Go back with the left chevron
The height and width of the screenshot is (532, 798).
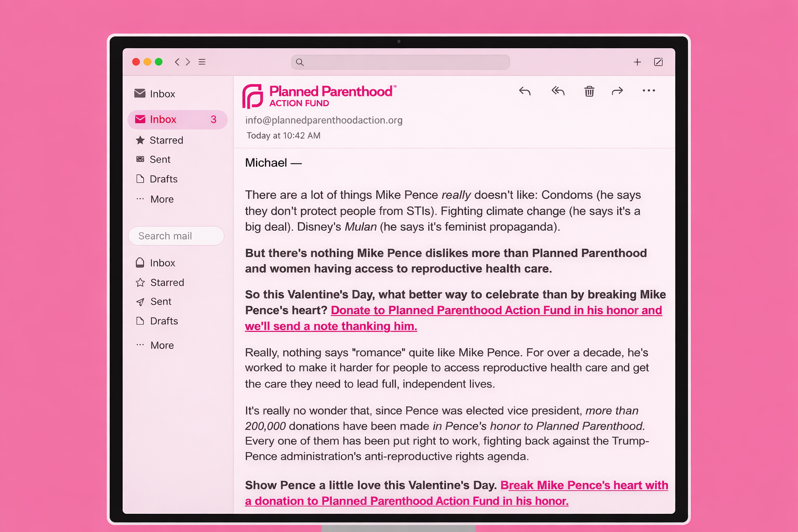[x=177, y=62]
